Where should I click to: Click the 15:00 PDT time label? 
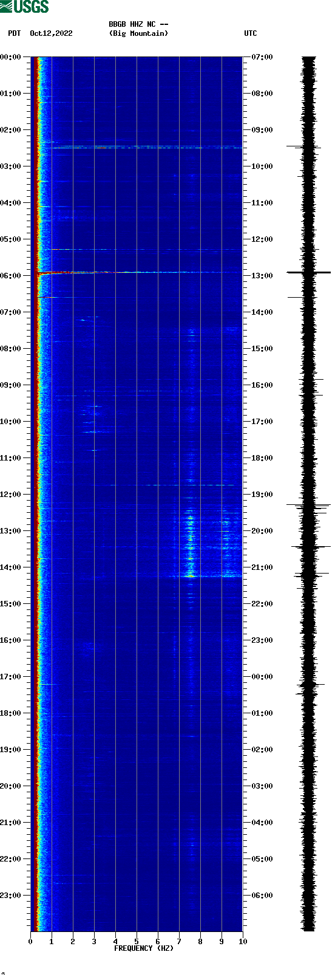10,604
